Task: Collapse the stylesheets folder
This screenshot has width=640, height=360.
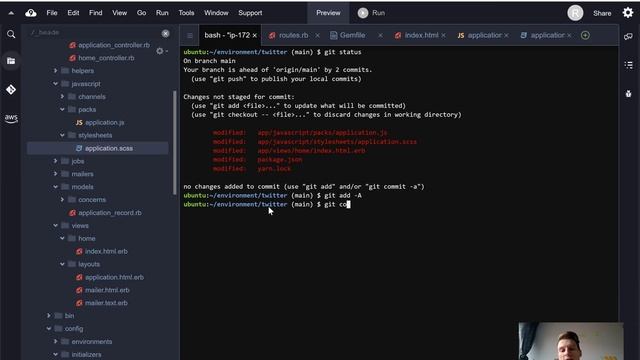Action: pyautogui.click(x=62, y=135)
